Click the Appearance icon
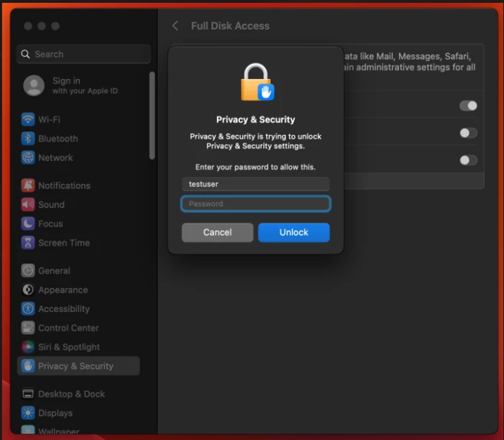The width and height of the screenshot is (504, 440). [28, 290]
